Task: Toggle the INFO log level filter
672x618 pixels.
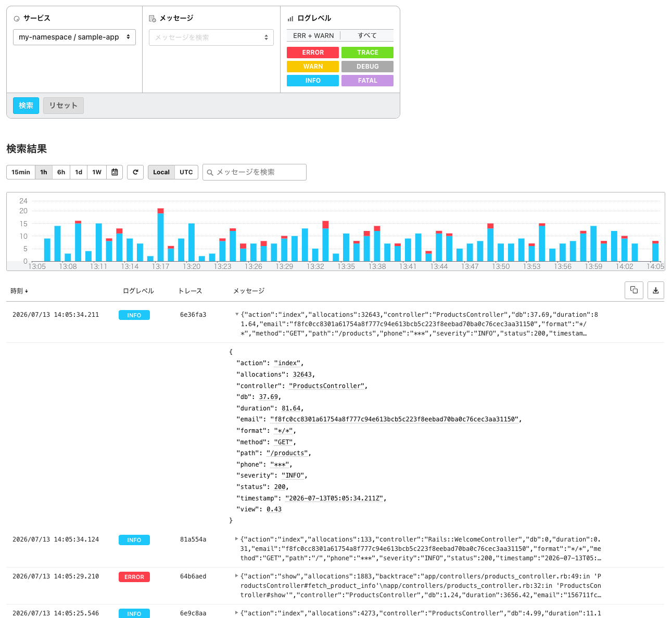Action: [313, 81]
